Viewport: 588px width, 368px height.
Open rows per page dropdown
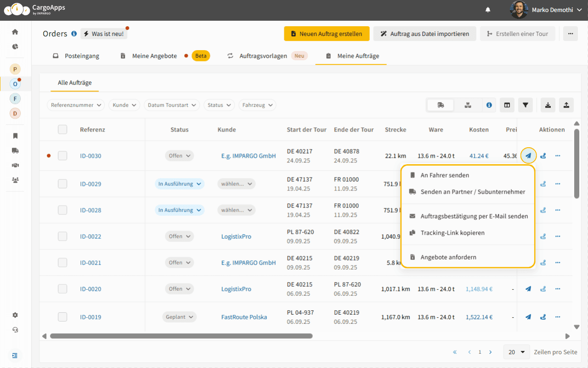point(516,352)
